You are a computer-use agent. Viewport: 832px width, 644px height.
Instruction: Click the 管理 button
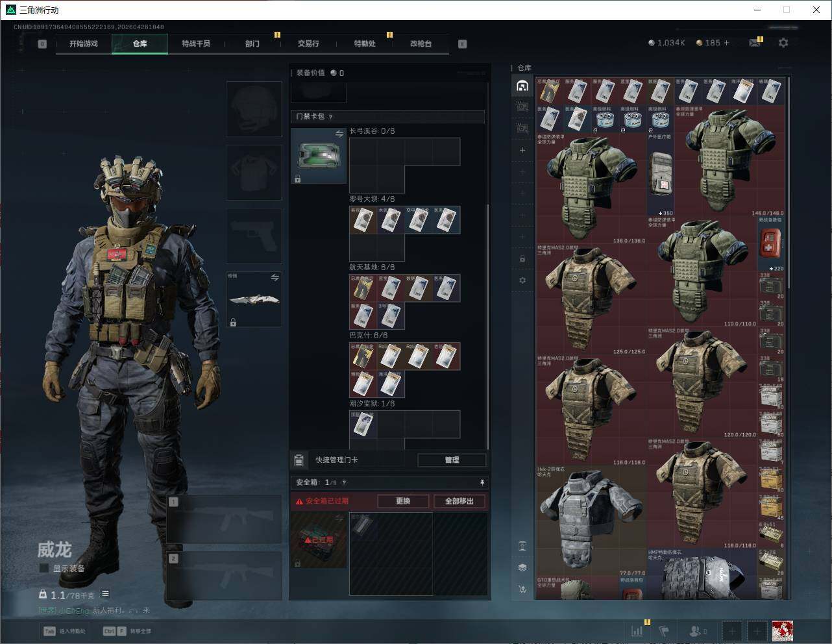[x=452, y=460]
